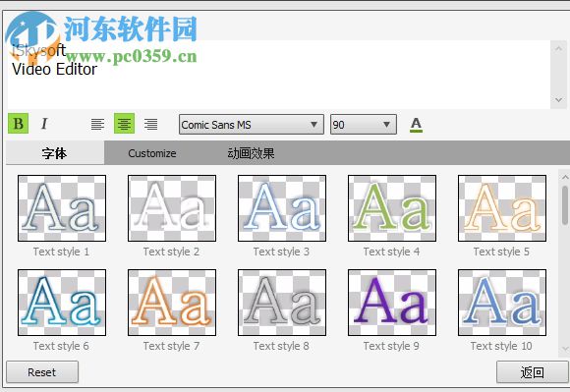The width and height of the screenshot is (570, 392).
Task: Apply Text style 3 preset
Action: click(x=282, y=208)
